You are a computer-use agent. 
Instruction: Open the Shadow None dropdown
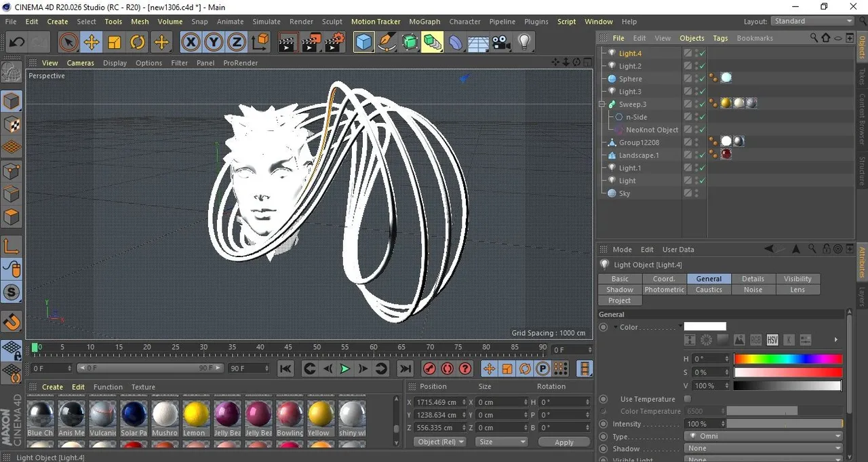[764, 448]
